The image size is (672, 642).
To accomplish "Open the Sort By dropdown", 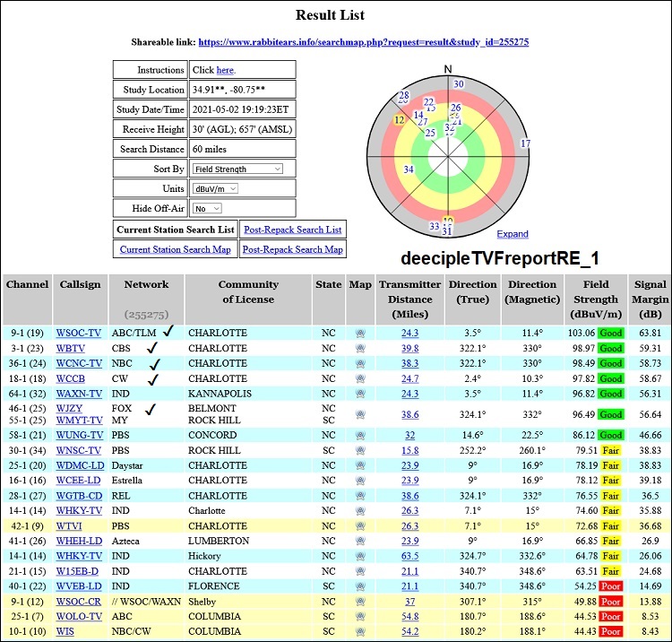I will pyautogui.click(x=237, y=169).
